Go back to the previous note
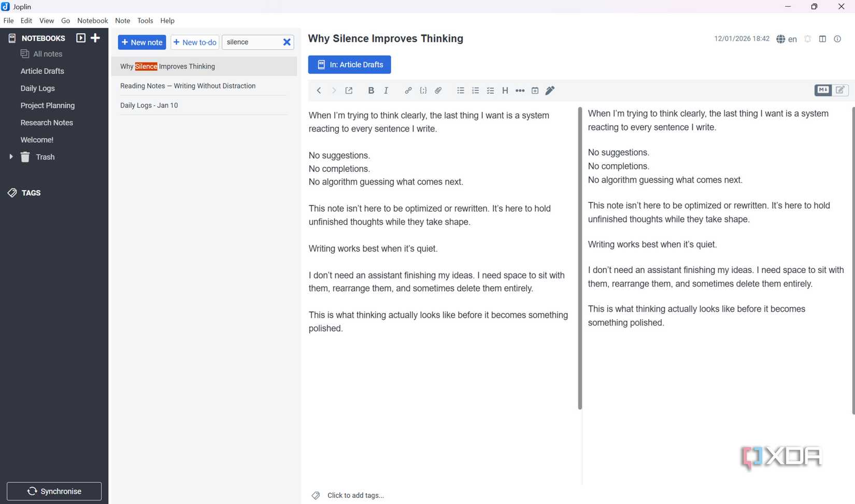Screen dimensions: 855x504 point(319,91)
